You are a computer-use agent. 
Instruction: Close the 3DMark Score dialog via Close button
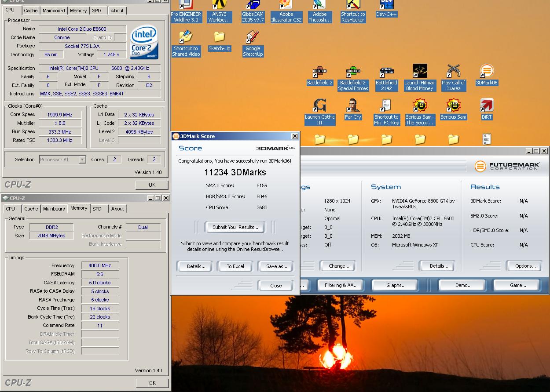(x=276, y=285)
